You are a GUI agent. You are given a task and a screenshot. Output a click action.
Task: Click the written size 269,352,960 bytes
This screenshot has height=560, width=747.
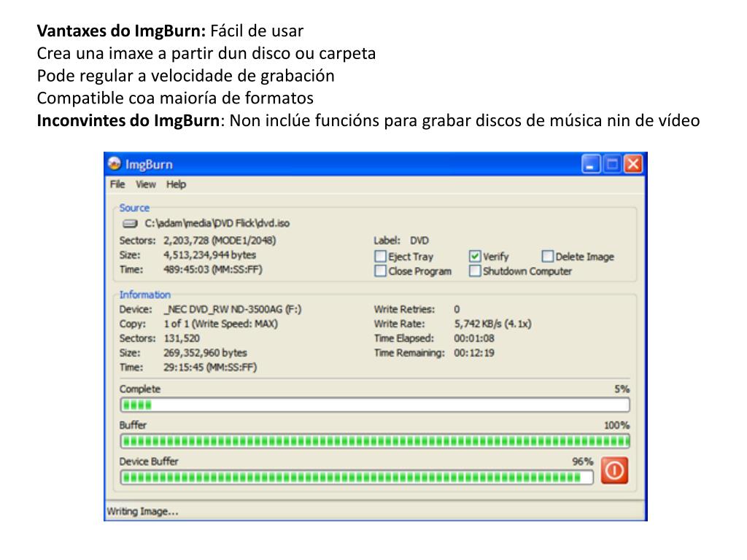[205, 353]
